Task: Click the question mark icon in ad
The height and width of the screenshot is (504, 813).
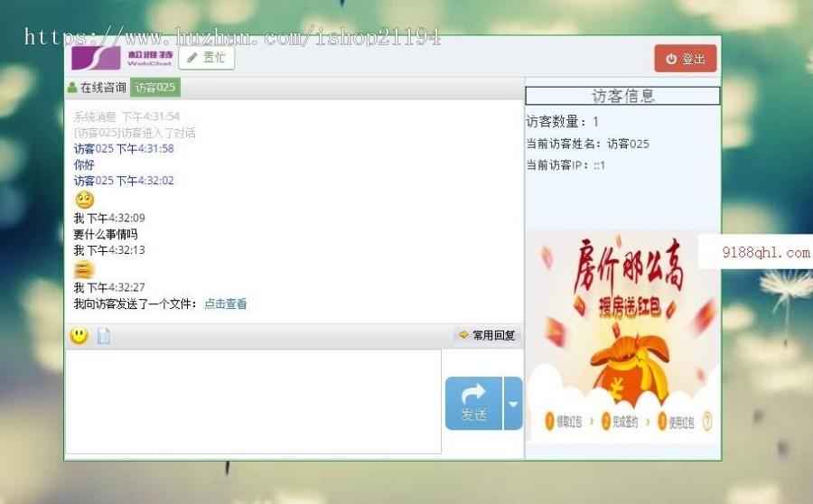Action: click(x=707, y=421)
